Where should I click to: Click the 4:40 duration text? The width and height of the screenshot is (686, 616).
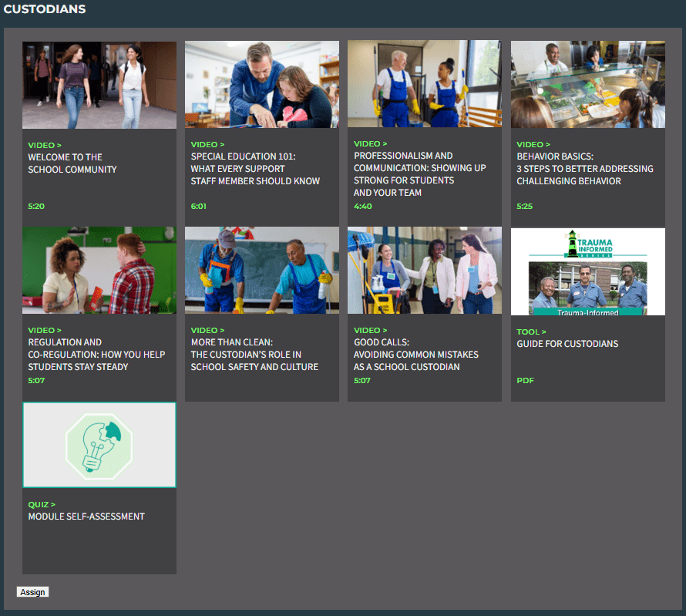[363, 206]
